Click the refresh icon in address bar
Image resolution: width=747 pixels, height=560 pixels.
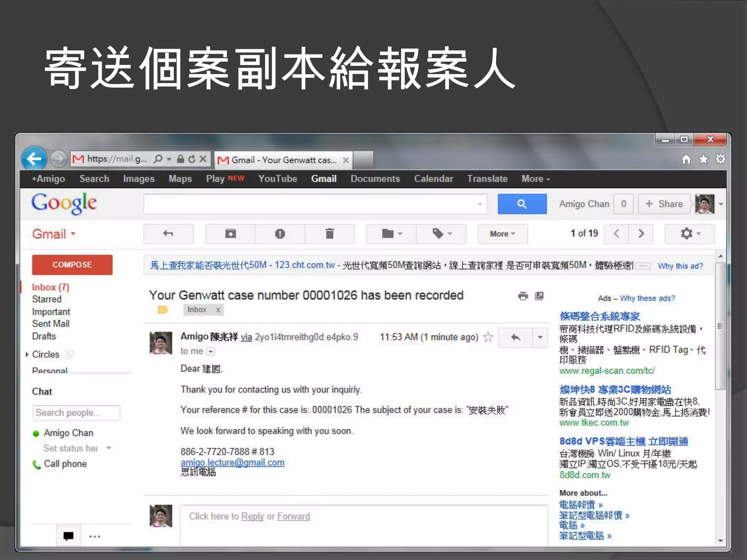(192, 159)
